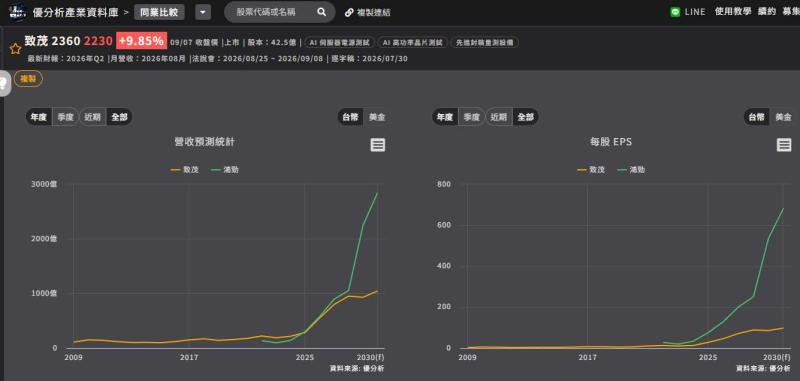Open hamburger menu of 每股 EPS chart
Screen dimensions: 800x381
[x=784, y=145]
